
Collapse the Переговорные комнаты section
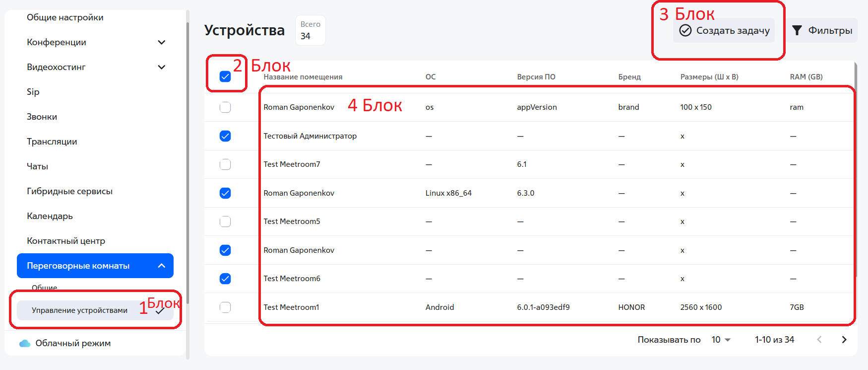tap(161, 266)
